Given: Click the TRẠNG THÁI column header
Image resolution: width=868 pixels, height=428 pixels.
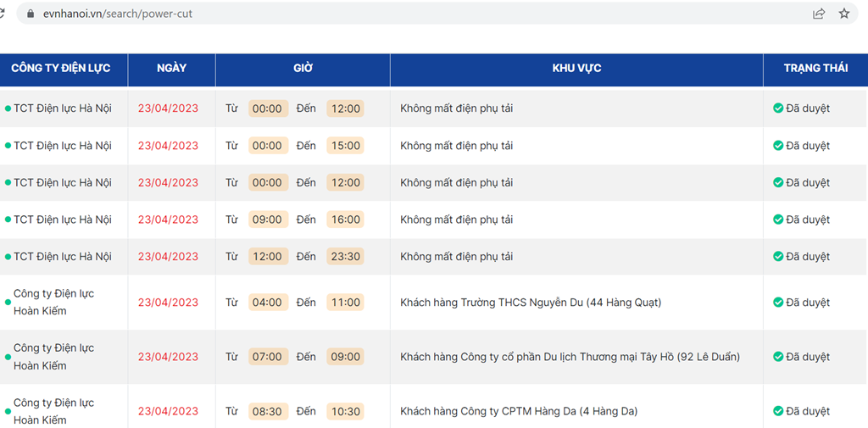Looking at the screenshot, I should tap(815, 69).
